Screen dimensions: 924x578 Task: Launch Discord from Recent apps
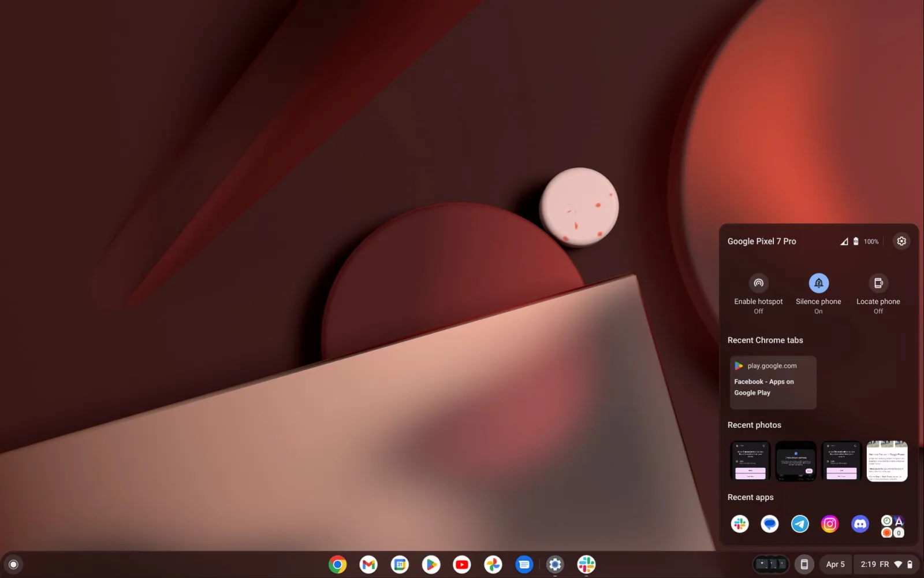pos(860,524)
